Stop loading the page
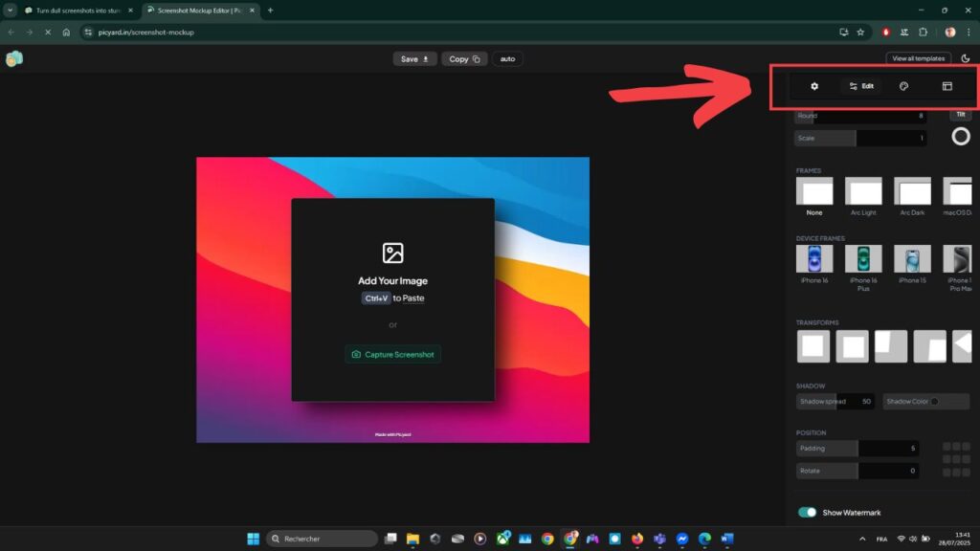 (x=48, y=33)
